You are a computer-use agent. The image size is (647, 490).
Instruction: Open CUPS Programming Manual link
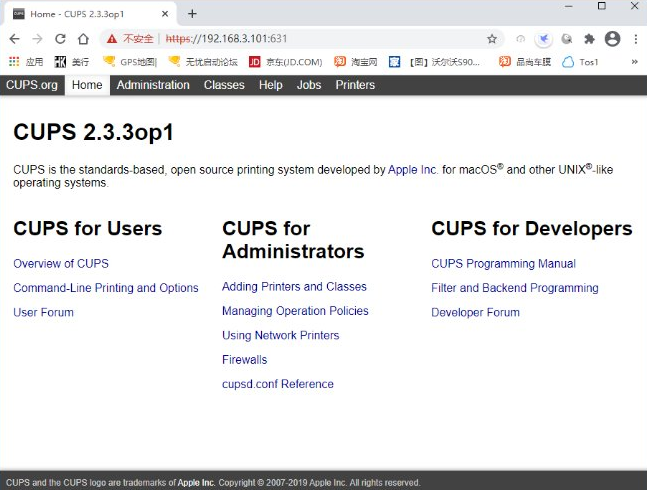point(503,264)
